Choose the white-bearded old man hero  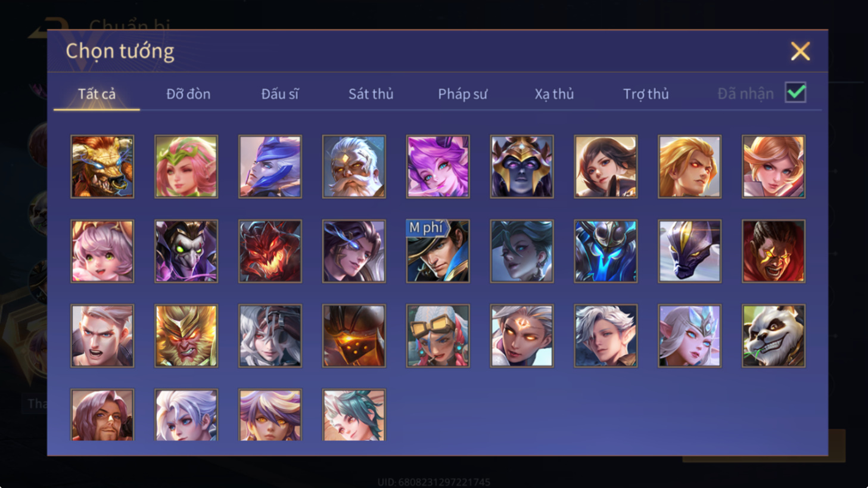354,167
